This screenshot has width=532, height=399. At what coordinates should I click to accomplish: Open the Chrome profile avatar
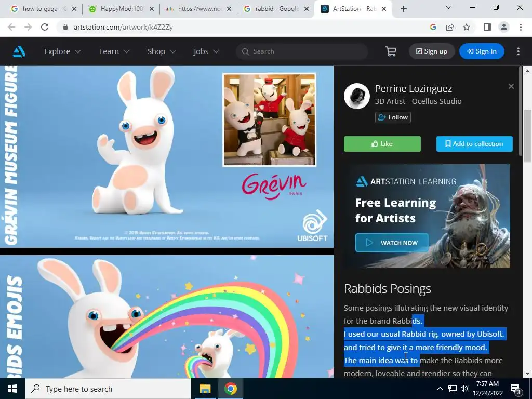pyautogui.click(x=504, y=27)
